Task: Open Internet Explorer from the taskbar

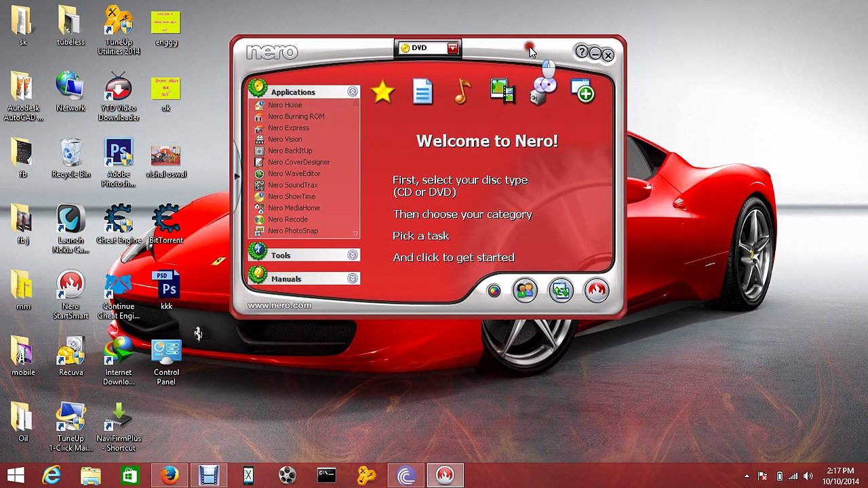Action: pyautogui.click(x=52, y=475)
